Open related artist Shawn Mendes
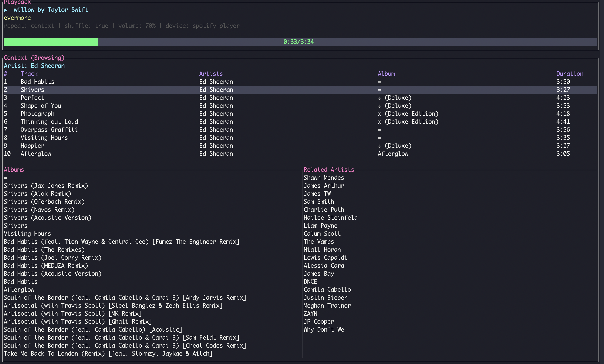The width and height of the screenshot is (604, 364). point(324,178)
